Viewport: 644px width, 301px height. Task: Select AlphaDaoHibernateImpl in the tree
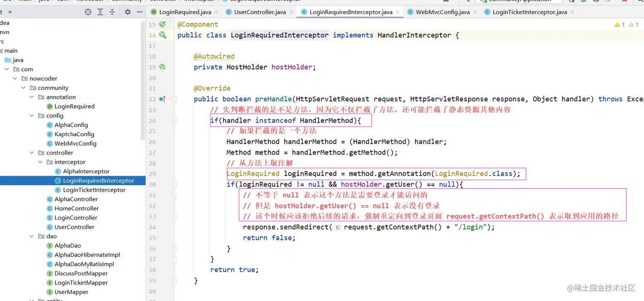click(x=87, y=255)
